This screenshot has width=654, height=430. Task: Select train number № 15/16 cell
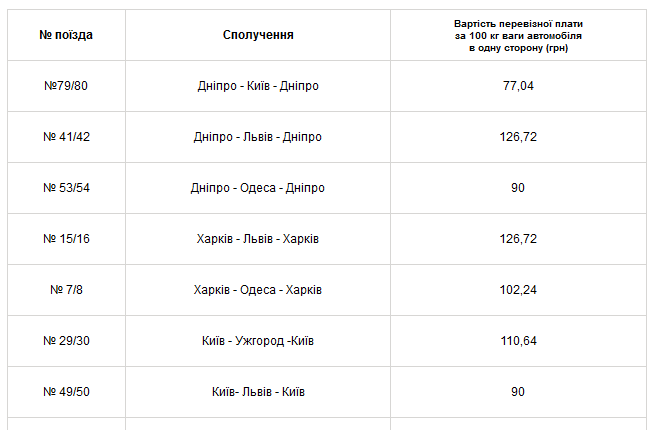click(66, 239)
